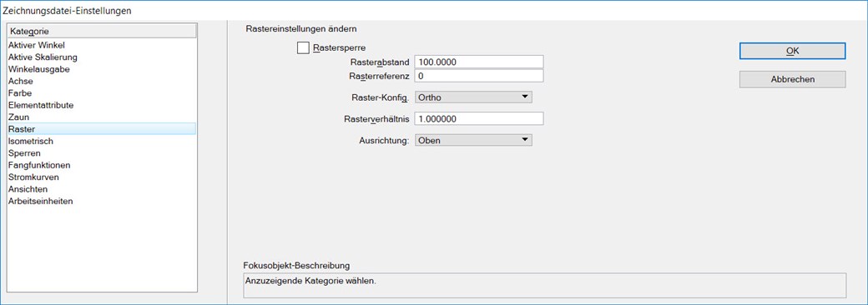The width and height of the screenshot is (868, 305).
Task: Click the Fokusobjekt-Beschreibung text box
Action: click(x=545, y=285)
